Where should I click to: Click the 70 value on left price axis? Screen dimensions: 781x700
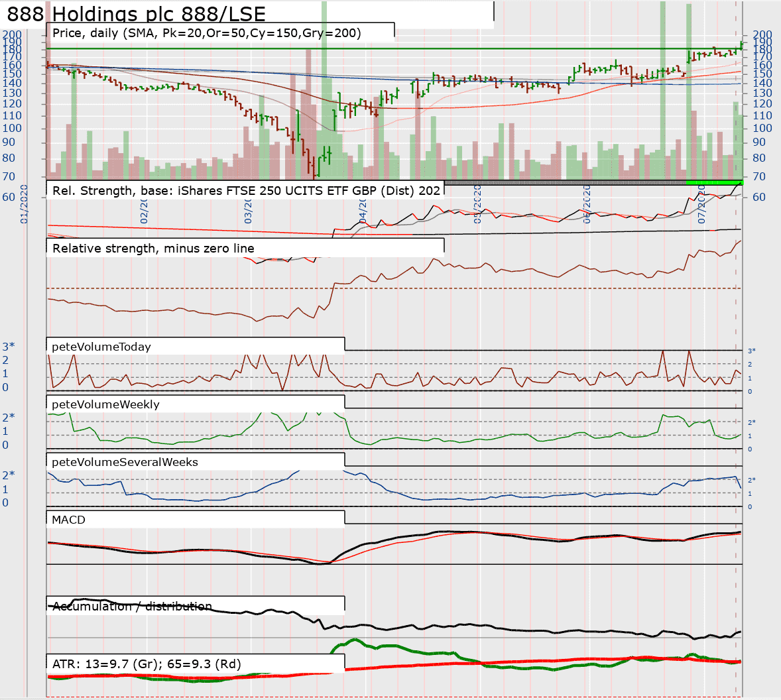9,176
